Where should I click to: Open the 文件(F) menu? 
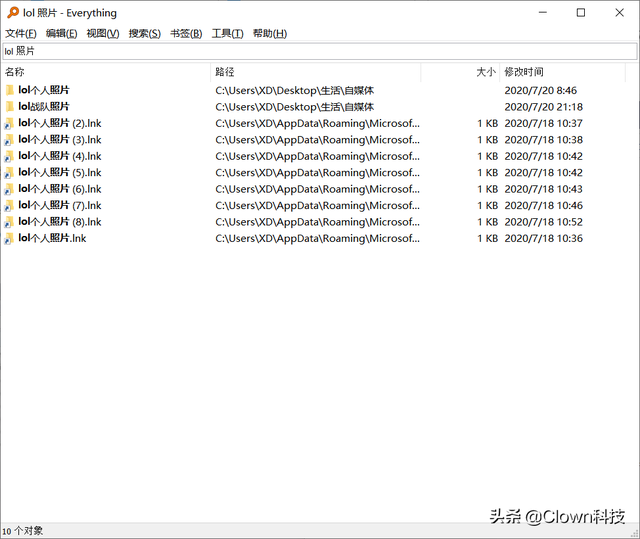21,33
